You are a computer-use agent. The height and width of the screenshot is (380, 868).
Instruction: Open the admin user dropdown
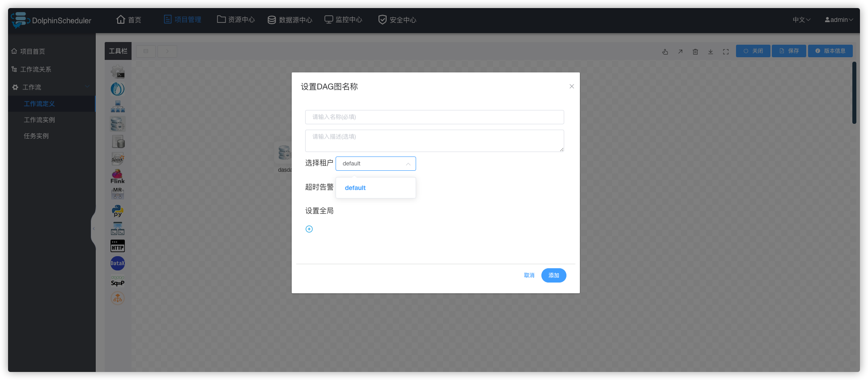click(839, 20)
